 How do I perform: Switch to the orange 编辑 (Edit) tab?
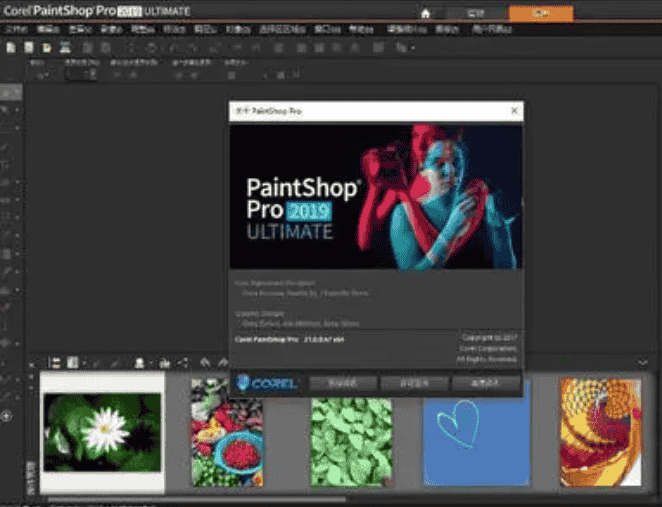(540, 13)
